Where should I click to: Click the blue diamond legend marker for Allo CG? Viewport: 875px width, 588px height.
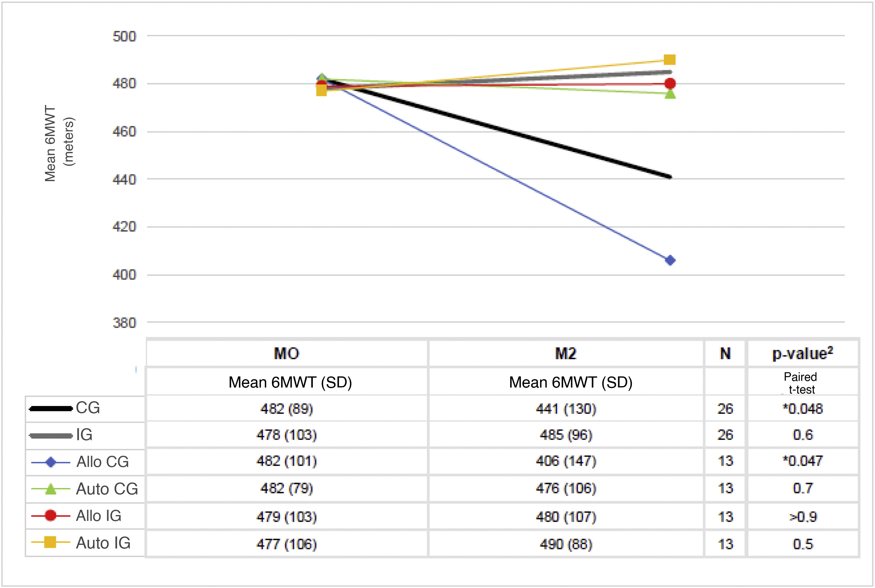pos(51,462)
